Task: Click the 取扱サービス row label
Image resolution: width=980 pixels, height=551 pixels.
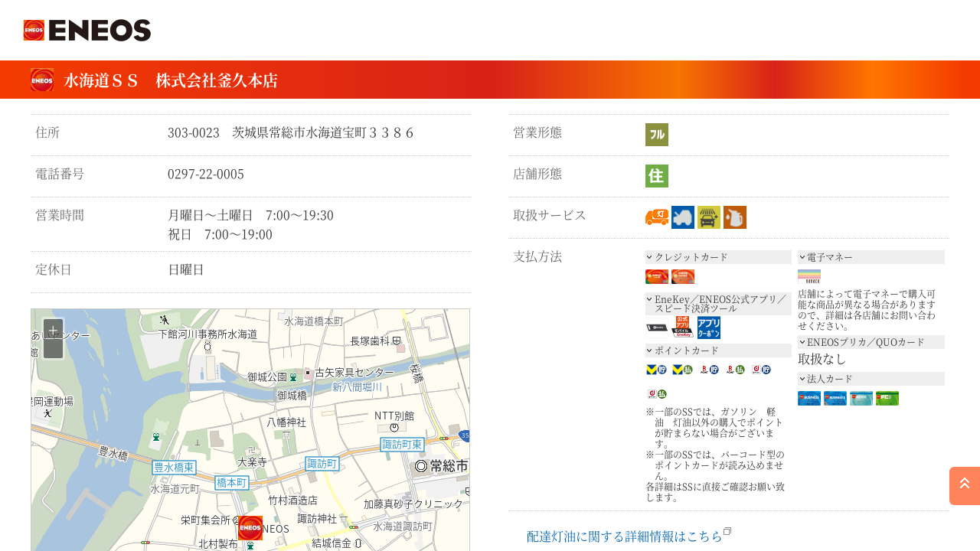Action: (x=550, y=215)
